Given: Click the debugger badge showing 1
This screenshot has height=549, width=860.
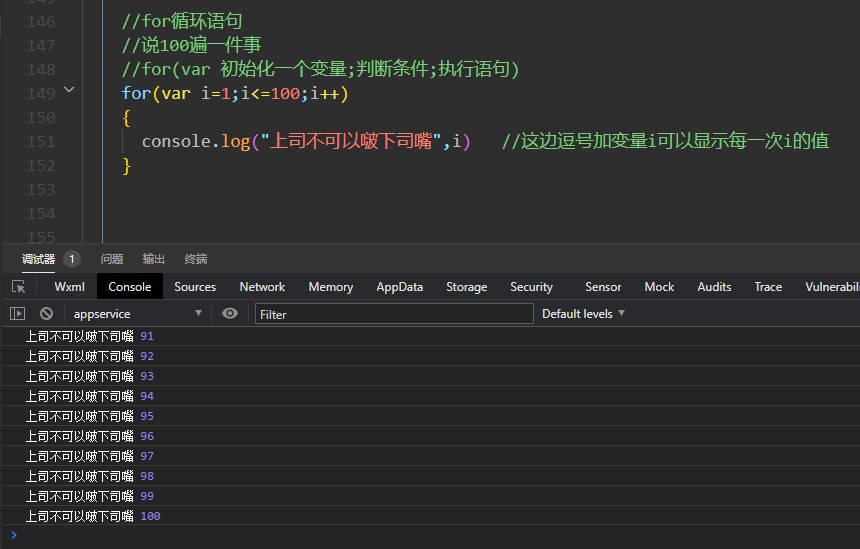Looking at the screenshot, I should pos(72,259).
